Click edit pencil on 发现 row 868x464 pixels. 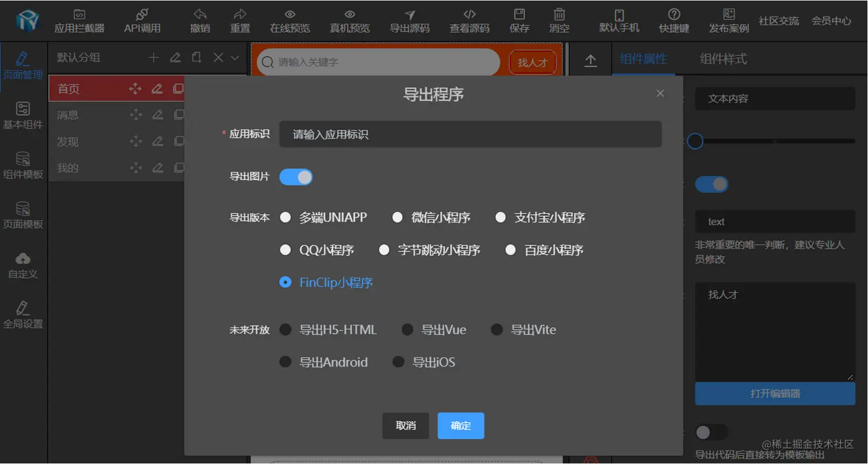157,141
